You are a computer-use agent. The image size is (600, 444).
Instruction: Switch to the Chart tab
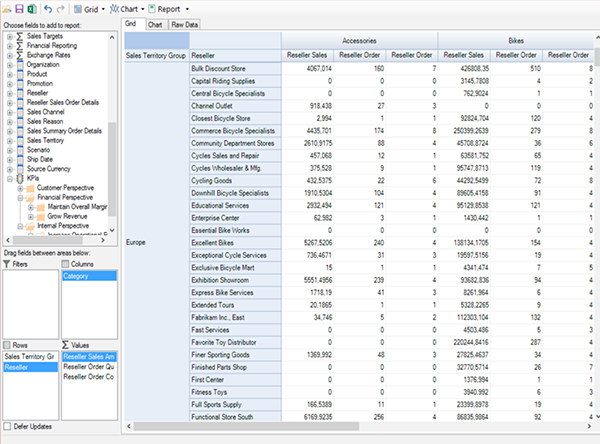155,25
